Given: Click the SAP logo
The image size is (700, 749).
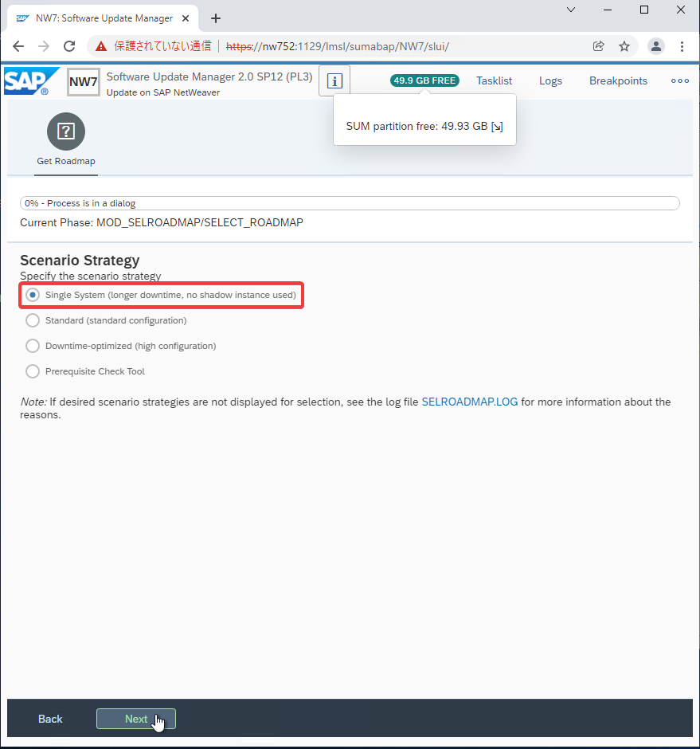Looking at the screenshot, I should pyautogui.click(x=31, y=81).
